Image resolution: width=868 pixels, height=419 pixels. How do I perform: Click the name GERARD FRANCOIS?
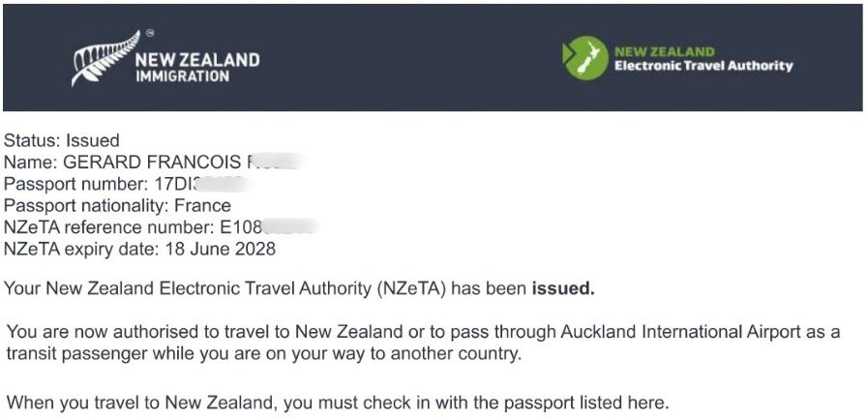153,162
